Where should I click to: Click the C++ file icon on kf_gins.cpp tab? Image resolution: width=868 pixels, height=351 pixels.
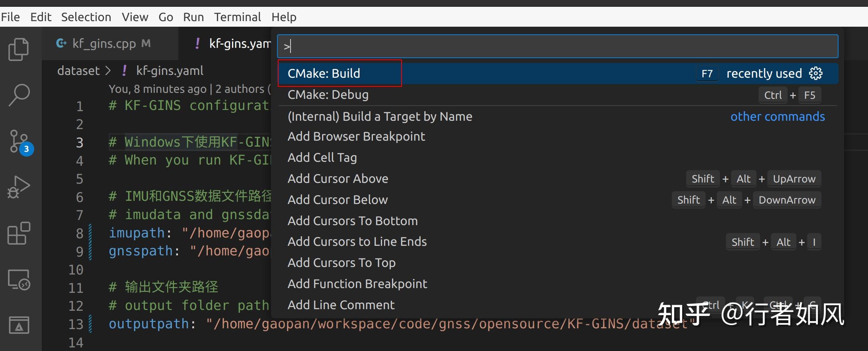[61, 43]
